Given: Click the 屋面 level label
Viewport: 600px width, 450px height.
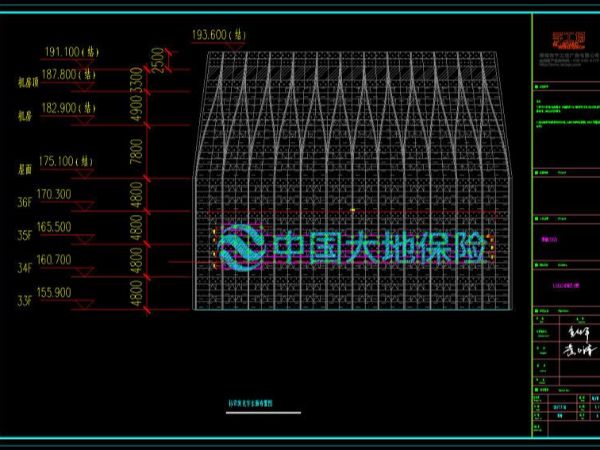Looking at the screenshot, I should click(x=25, y=170).
